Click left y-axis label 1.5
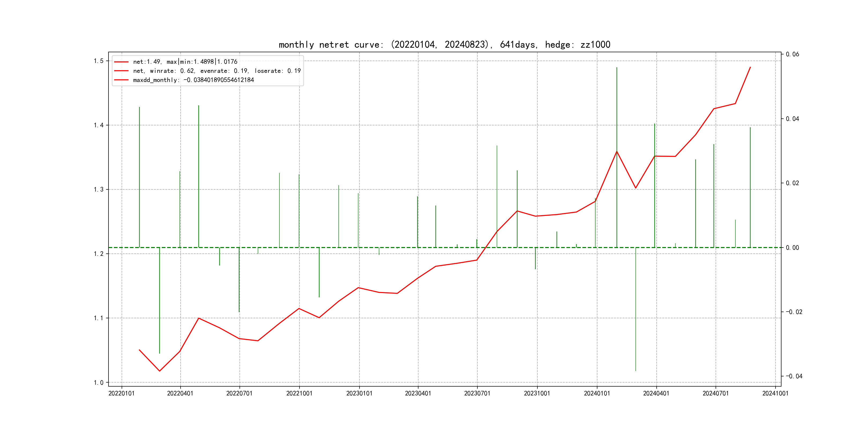This screenshot has height=434, width=868. tap(98, 61)
